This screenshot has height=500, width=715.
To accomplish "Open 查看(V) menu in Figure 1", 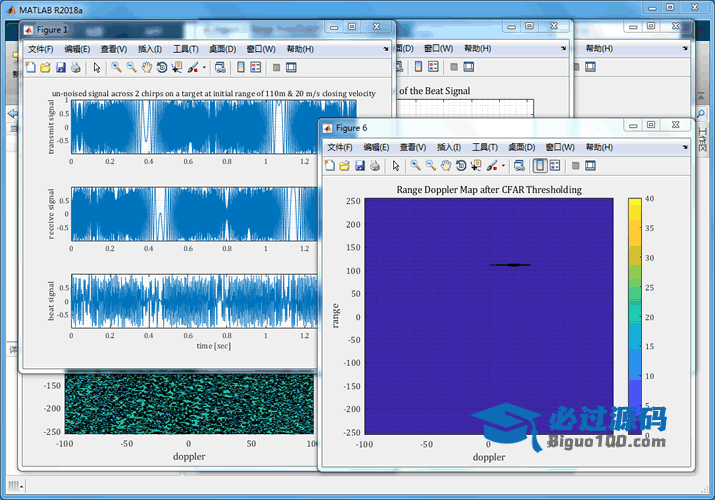I will (114, 49).
